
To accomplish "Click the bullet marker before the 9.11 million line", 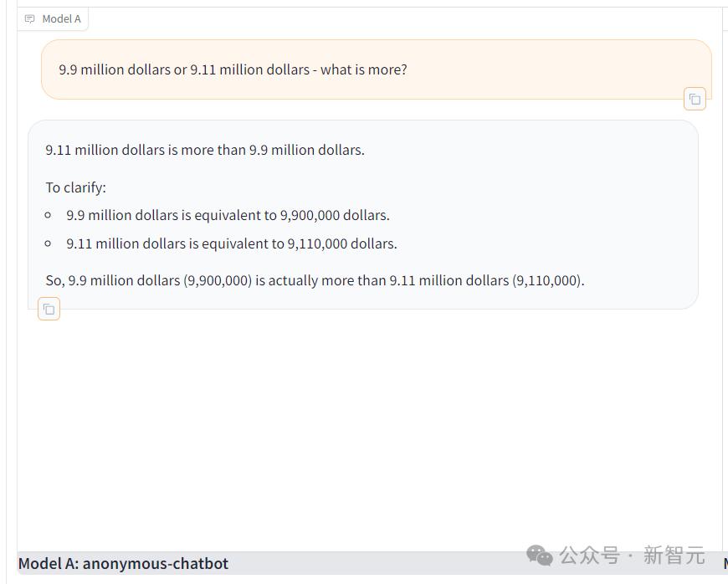I will click(49, 244).
